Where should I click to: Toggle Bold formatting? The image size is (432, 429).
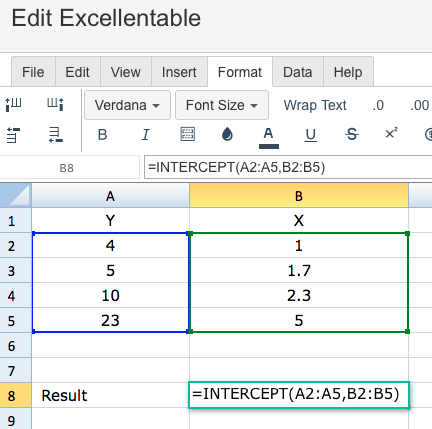point(102,135)
